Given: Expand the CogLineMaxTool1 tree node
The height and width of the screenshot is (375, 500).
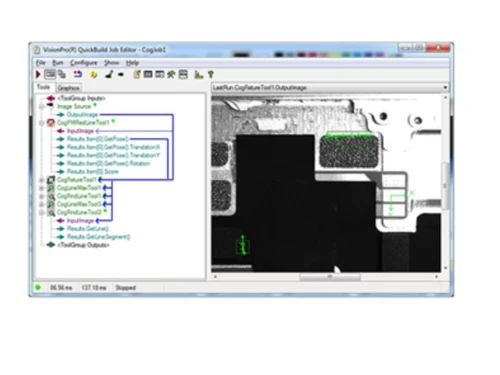Looking at the screenshot, I should pyautogui.click(x=42, y=188).
